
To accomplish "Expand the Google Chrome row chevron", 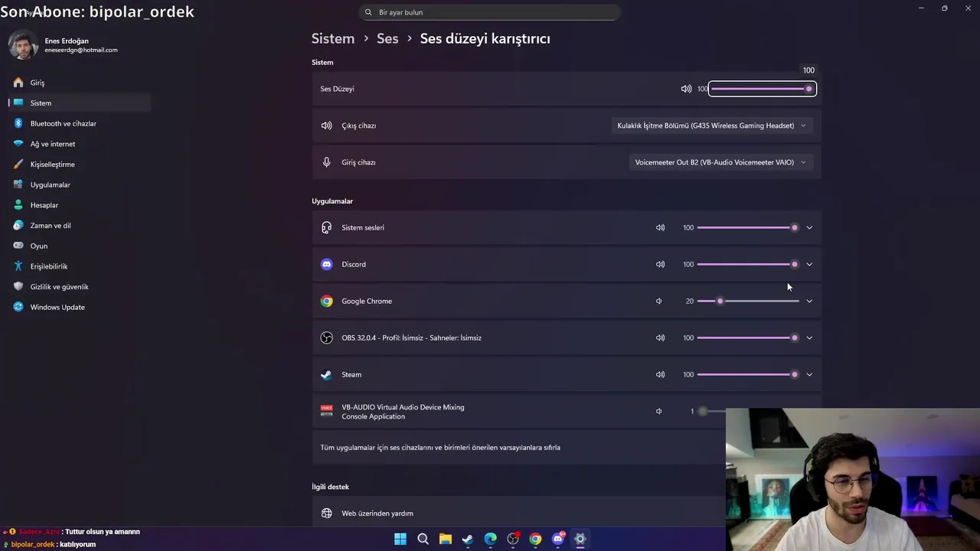I will tap(809, 301).
